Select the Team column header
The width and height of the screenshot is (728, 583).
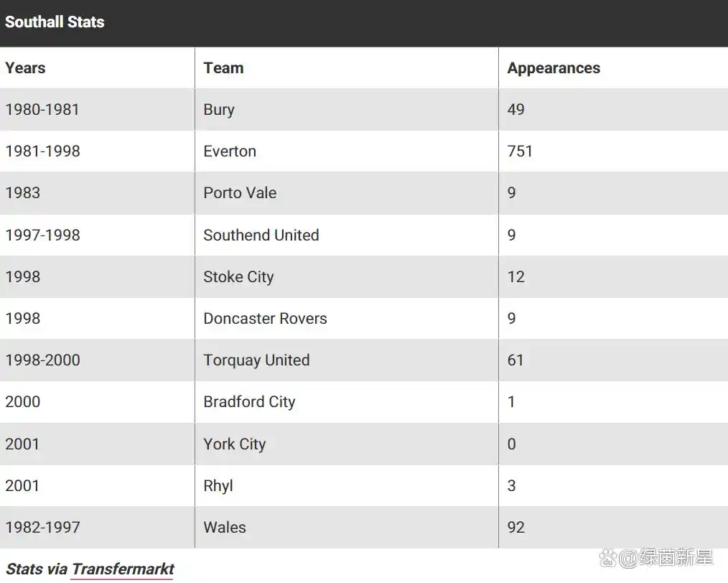[x=223, y=67]
